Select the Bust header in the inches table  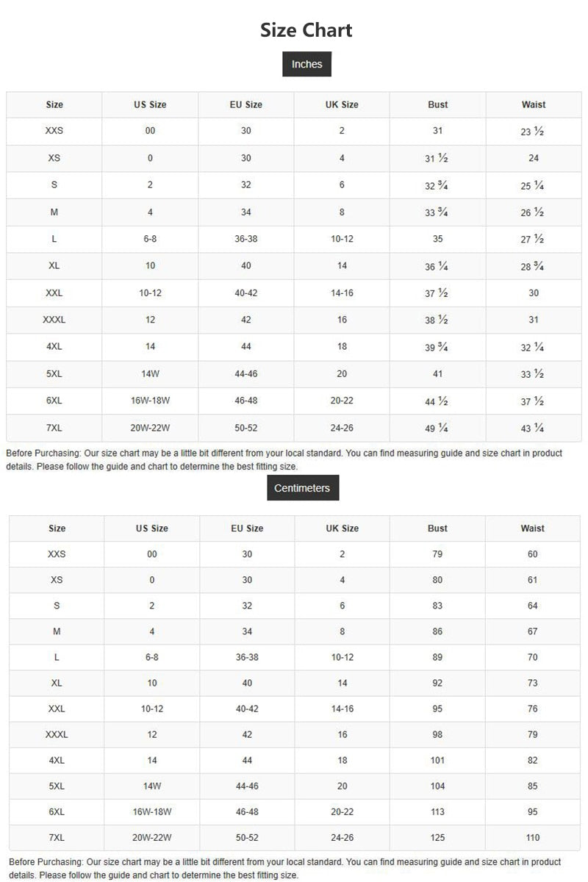(437, 104)
